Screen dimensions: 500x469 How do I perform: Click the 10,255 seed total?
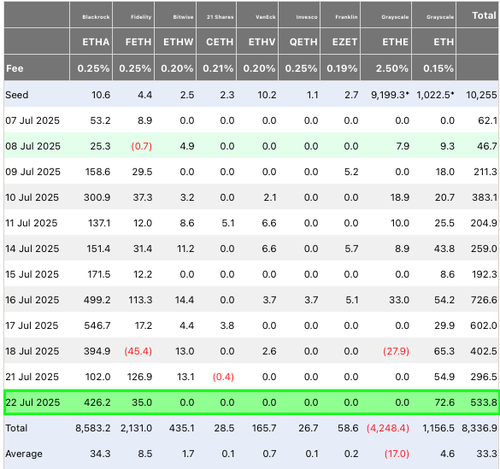481,95
